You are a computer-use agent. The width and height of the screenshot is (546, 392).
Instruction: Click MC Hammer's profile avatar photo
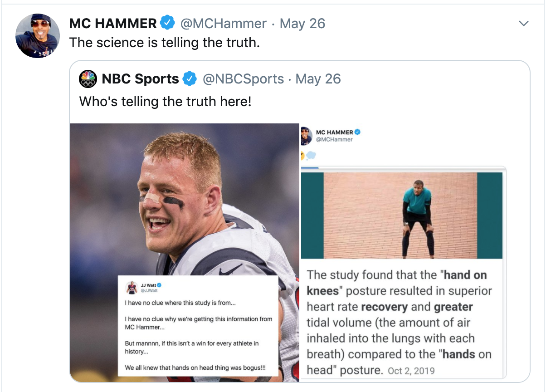tap(38, 36)
